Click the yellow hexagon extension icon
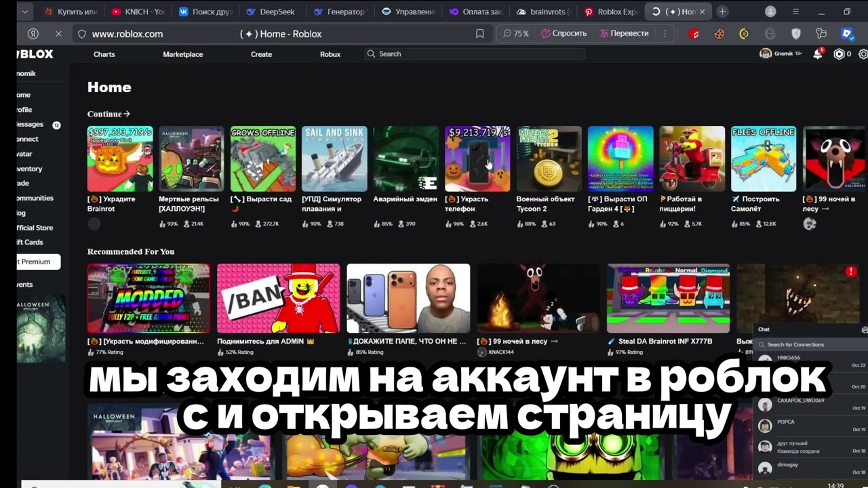Viewport: 868px width, 488px height. [744, 34]
